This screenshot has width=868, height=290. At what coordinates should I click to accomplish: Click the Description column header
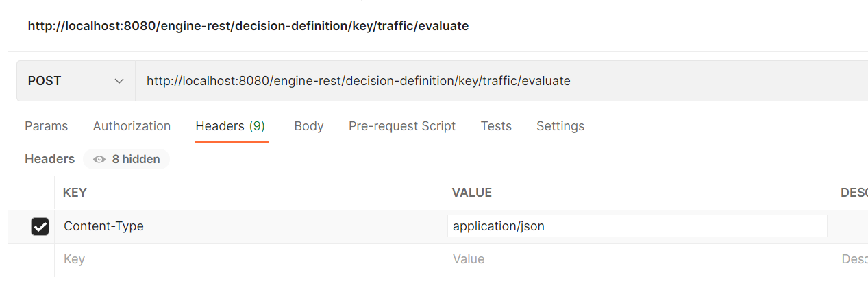853,193
